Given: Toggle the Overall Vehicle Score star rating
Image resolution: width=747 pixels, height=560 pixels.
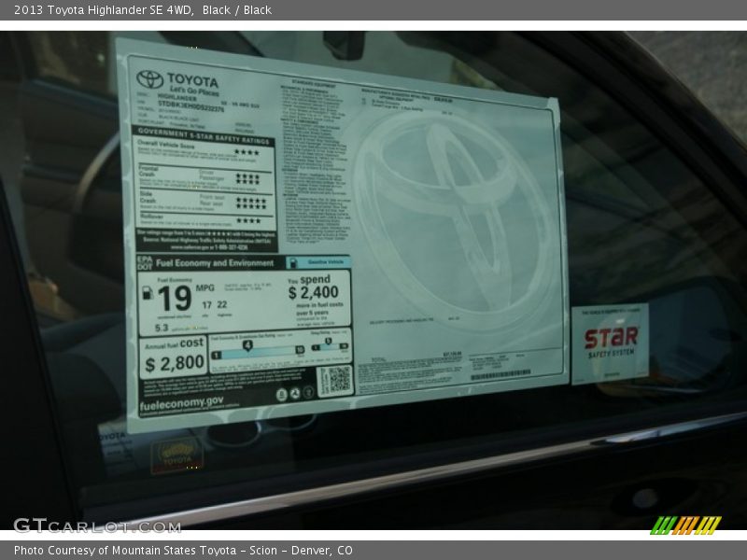Looking at the screenshot, I should [247, 151].
